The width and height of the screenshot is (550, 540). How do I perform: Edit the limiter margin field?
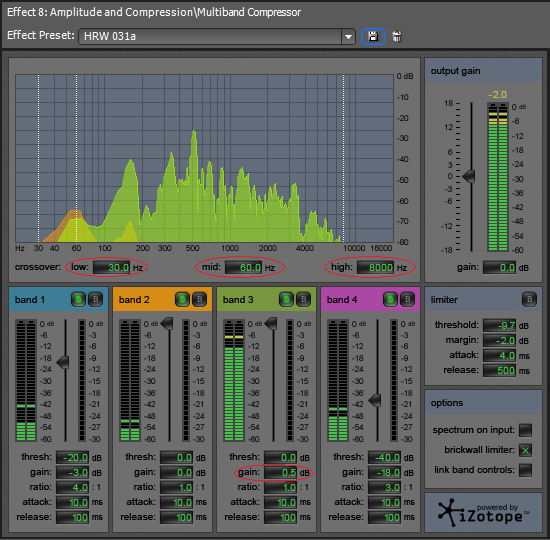[x=500, y=341]
